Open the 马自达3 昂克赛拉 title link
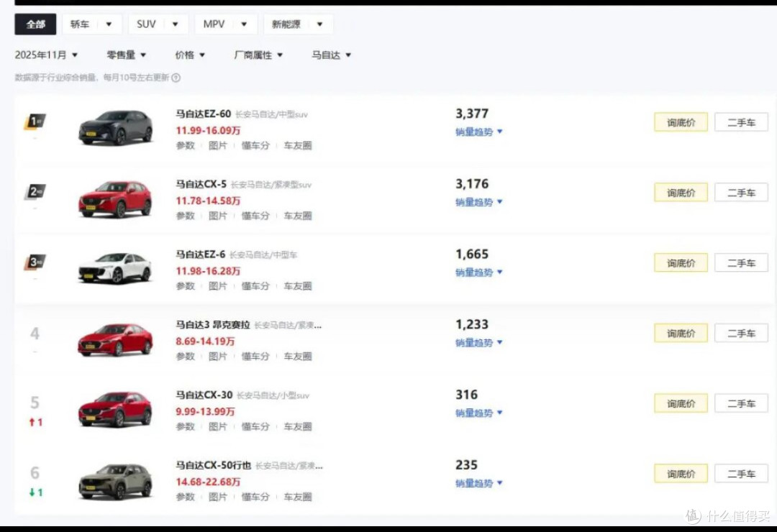Screen dimensions: 777x532 pyautogui.click(x=212, y=325)
